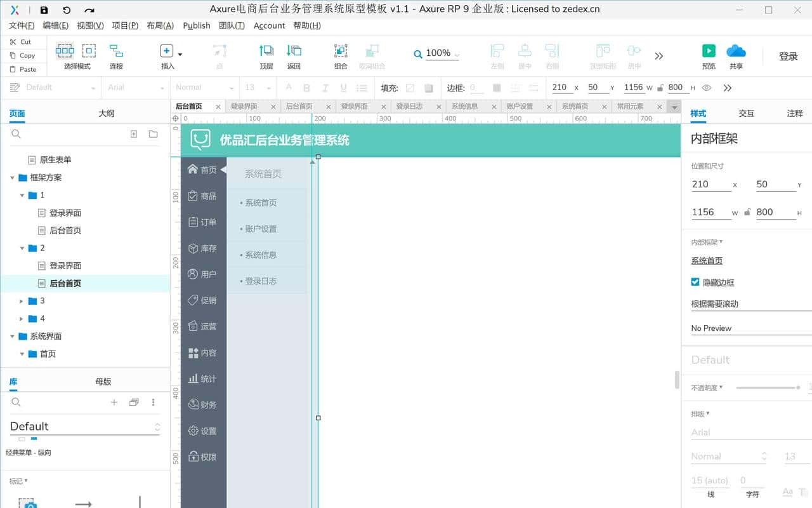
Task: Click the Preview (预览) play icon
Action: 709,51
